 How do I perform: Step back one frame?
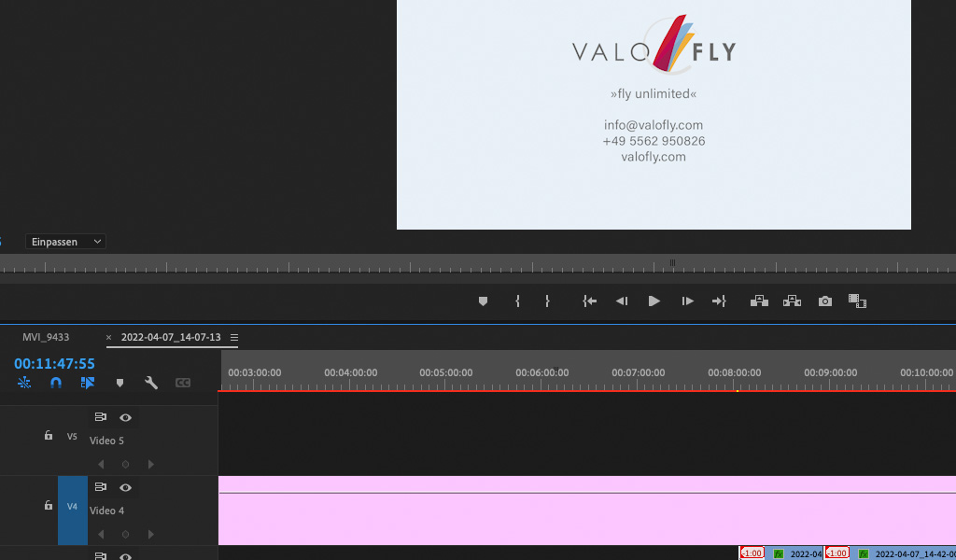[621, 301]
